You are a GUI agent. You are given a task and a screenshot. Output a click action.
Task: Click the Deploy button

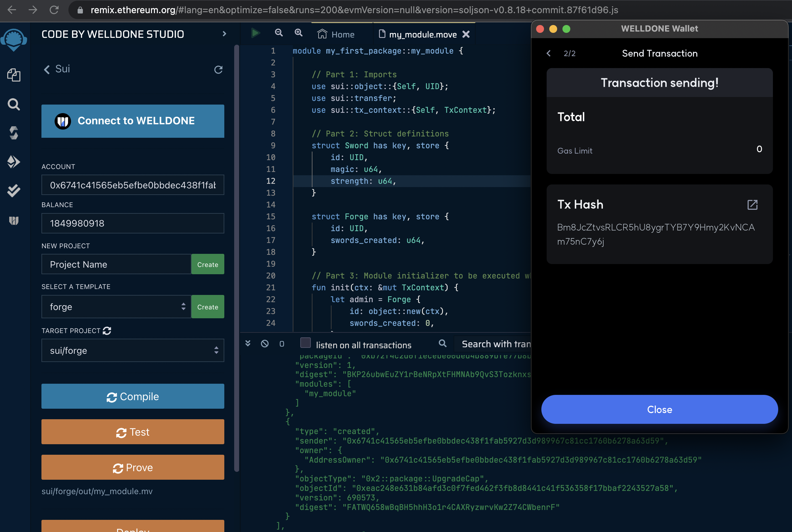133,526
